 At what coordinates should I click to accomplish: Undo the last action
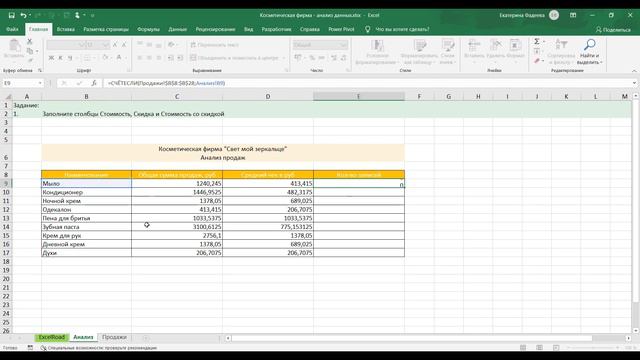click(x=23, y=15)
